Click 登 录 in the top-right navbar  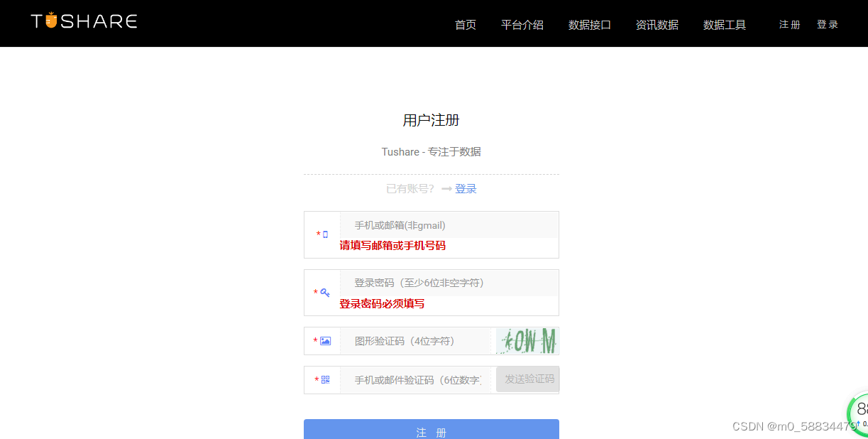[x=827, y=23]
